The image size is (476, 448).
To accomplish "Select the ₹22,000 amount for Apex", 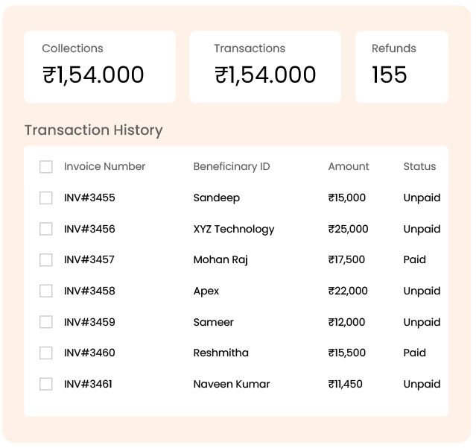I will point(348,291).
